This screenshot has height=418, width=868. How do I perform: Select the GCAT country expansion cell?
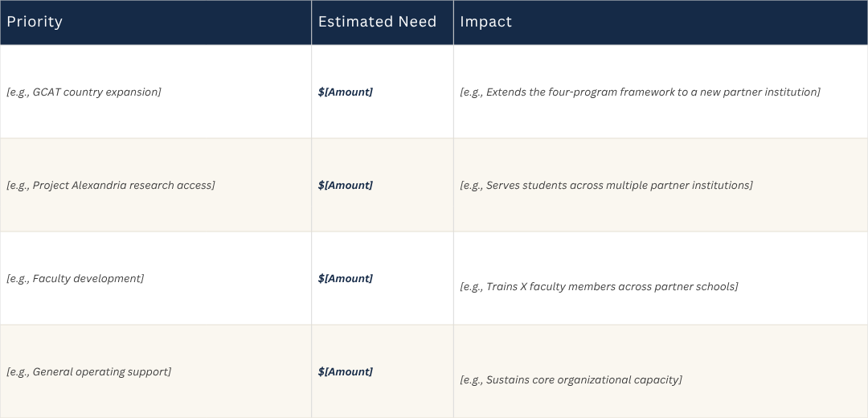156,92
